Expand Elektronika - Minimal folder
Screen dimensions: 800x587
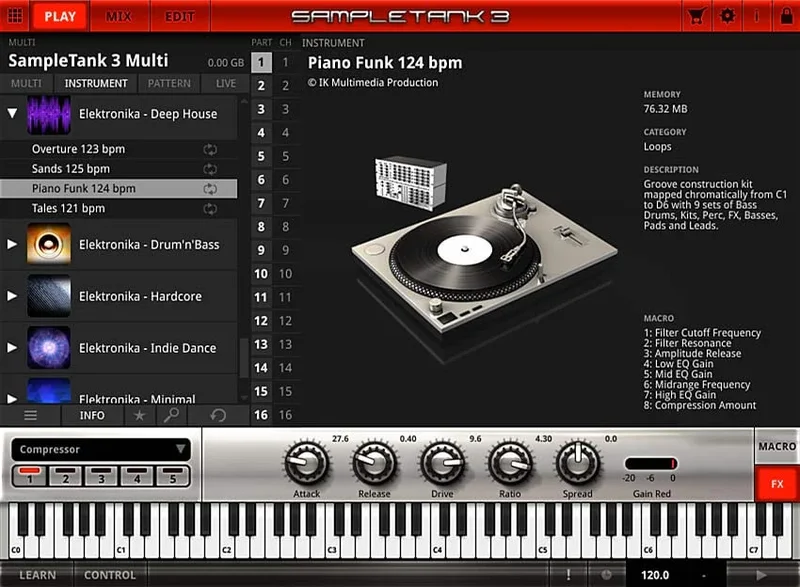(12, 398)
